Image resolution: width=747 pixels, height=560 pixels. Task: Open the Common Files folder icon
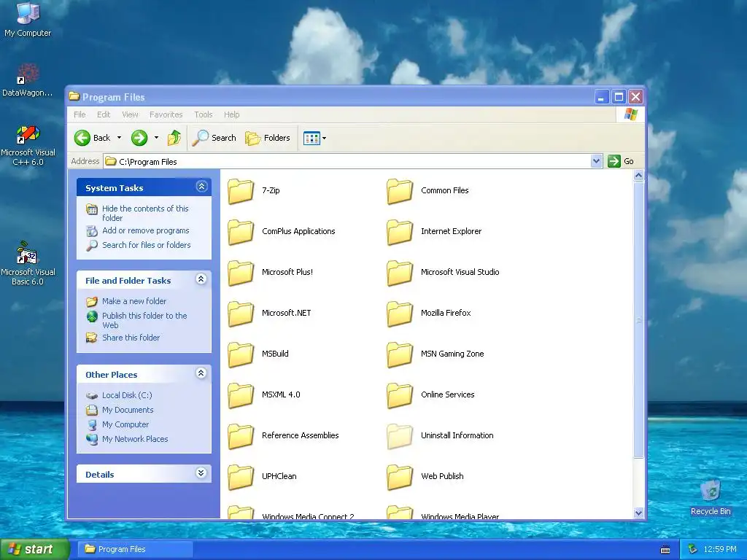(400, 192)
